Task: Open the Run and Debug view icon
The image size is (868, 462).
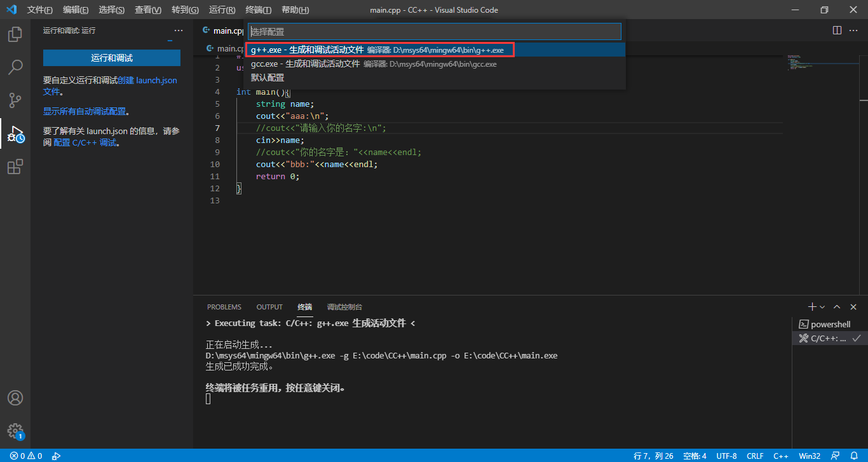Action: coord(15,133)
